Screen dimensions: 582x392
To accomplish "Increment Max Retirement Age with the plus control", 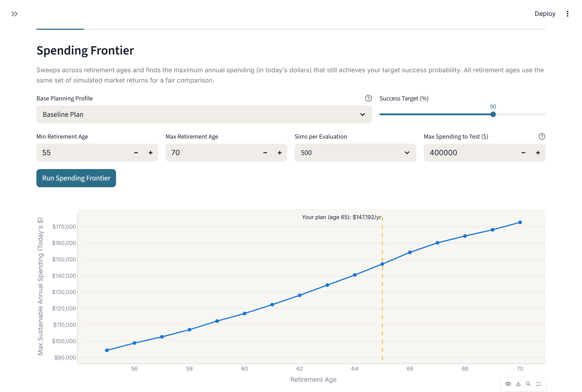I will [280, 153].
